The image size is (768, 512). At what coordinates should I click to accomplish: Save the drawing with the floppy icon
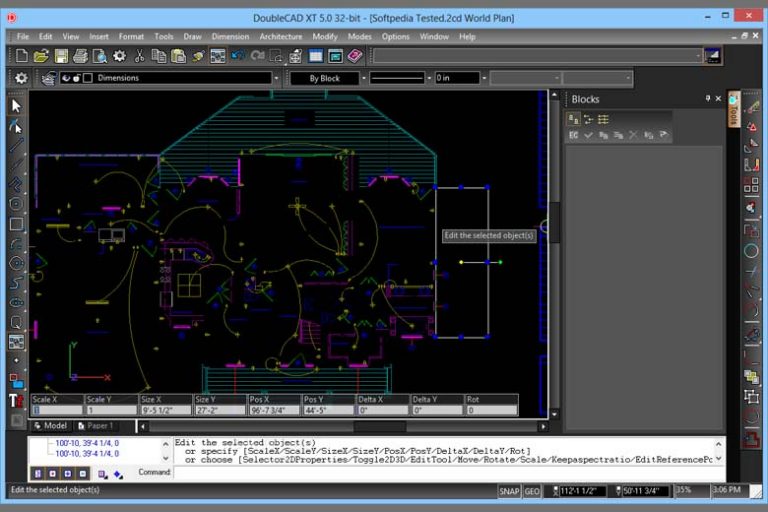tap(61, 56)
